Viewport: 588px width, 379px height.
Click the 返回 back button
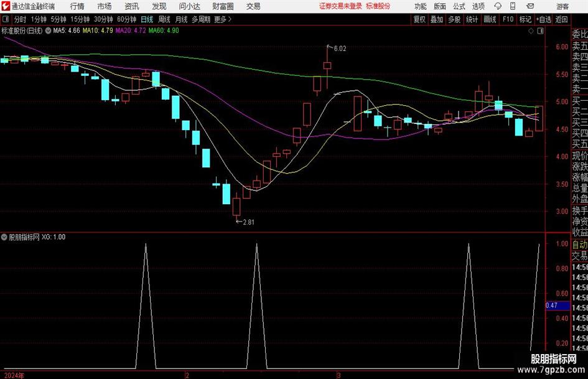point(561,19)
